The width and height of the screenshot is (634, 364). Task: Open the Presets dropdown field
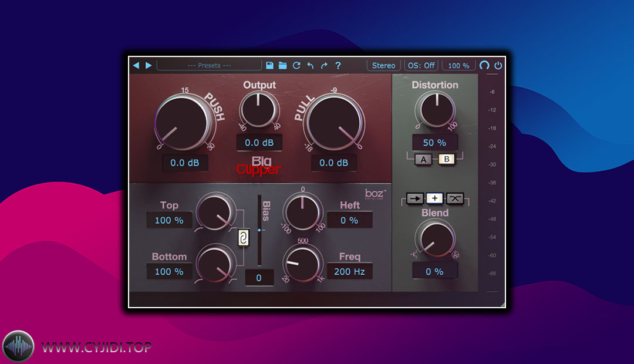coord(209,66)
